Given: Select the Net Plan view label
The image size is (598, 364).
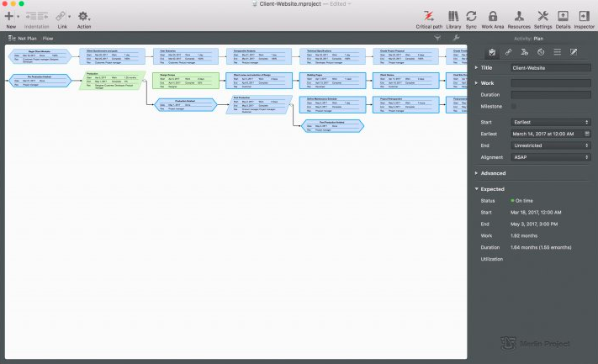Looking at the screenshot, I should point(28,39).
